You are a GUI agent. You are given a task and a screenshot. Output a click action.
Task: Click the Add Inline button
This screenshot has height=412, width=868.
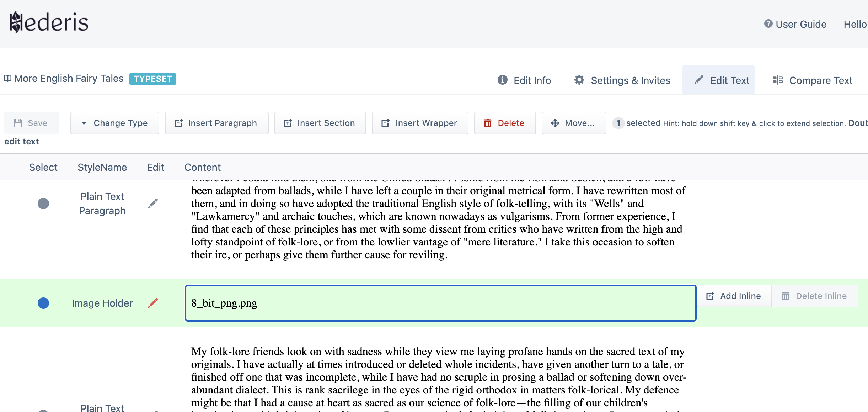click(x=734, y=296)
